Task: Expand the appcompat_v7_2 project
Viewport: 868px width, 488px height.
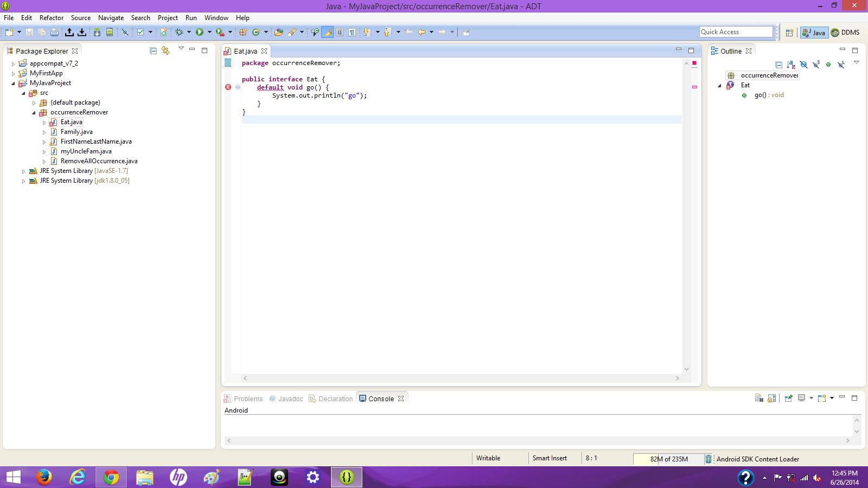Action: click(14, 63)
